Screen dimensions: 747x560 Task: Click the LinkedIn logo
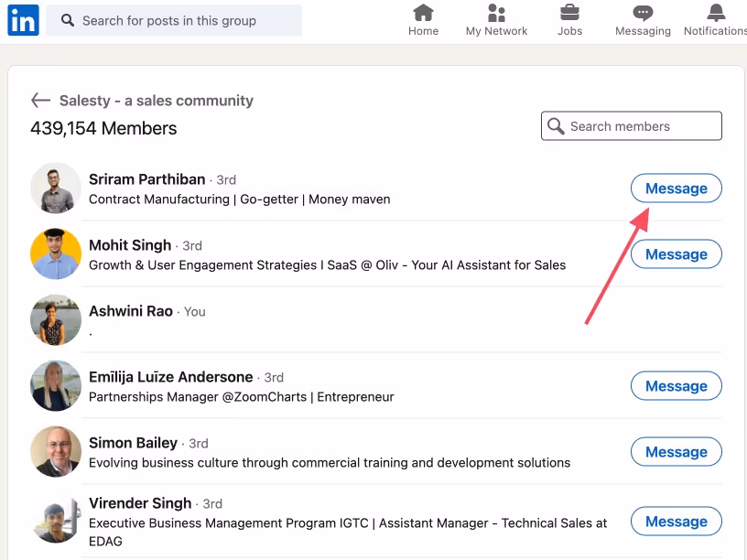(22, 20)
